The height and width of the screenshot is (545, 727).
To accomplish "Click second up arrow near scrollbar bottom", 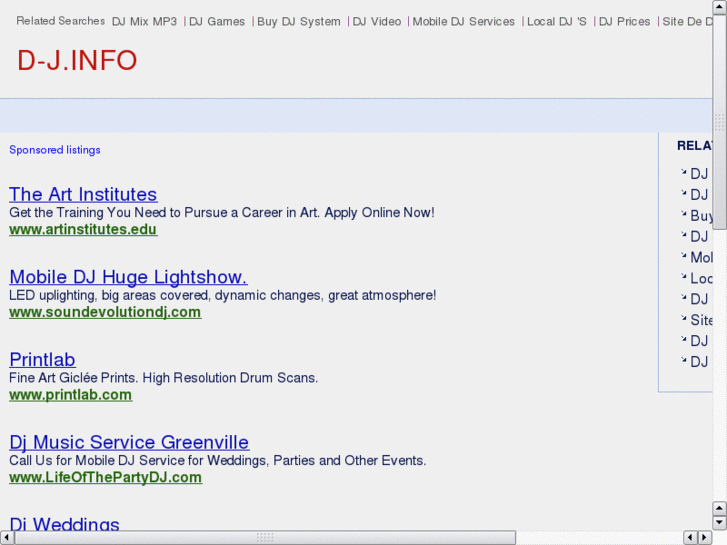I will coord(720,508).
